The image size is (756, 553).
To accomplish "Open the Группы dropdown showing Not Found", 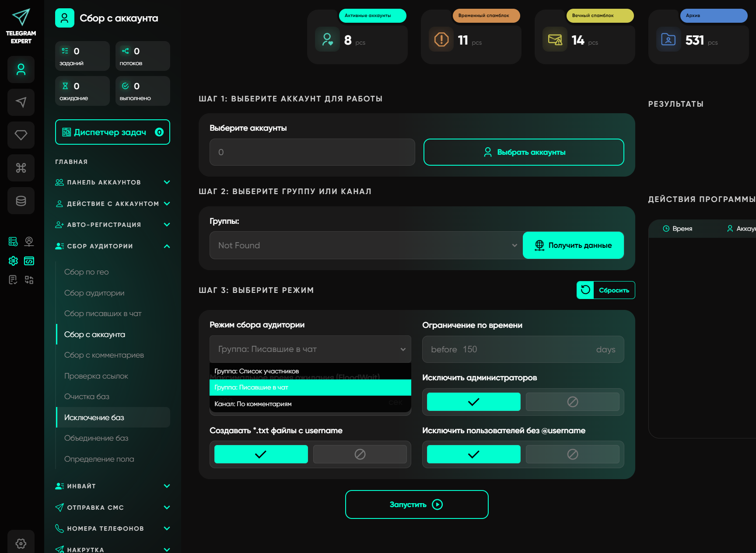I will pos(367,245).
